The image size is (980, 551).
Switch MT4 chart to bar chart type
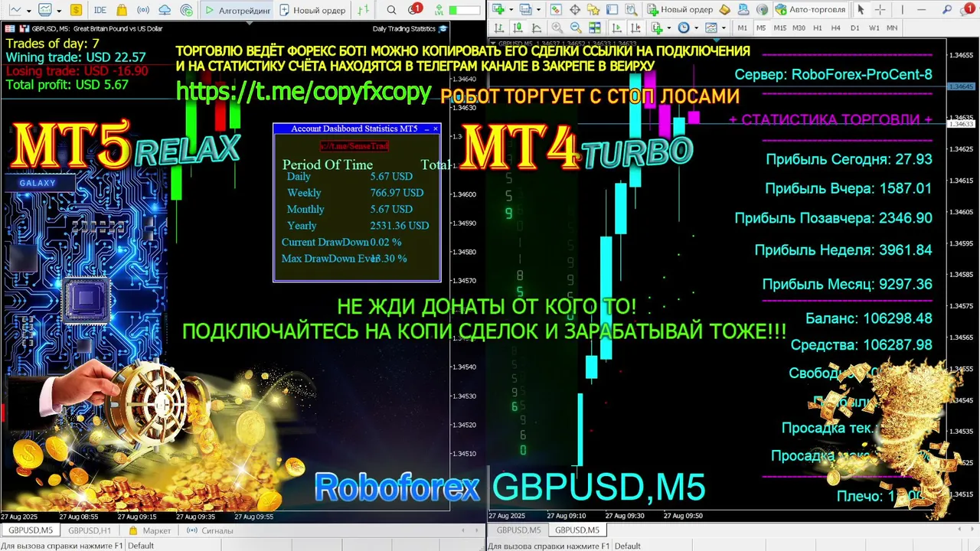(499, 28)
